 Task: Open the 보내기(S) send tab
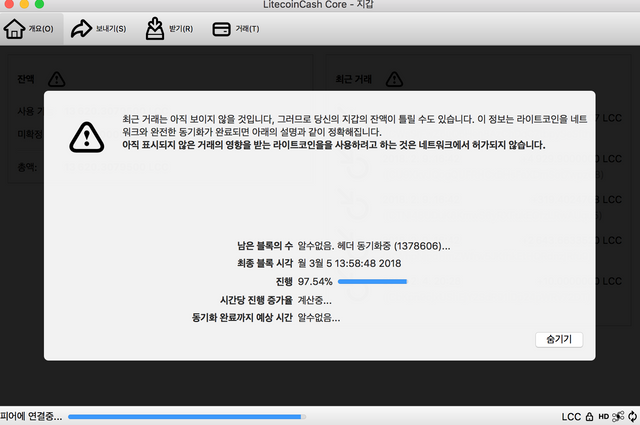98,29
